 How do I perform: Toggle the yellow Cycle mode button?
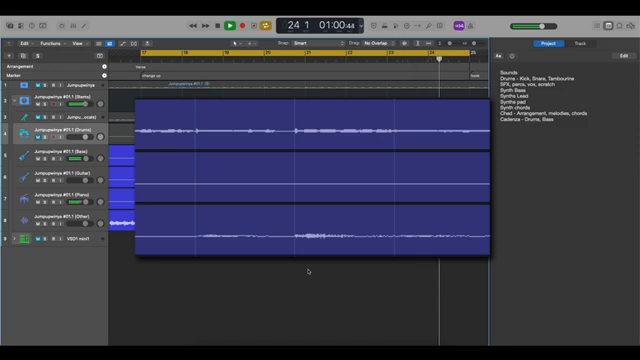coord(266,26)
